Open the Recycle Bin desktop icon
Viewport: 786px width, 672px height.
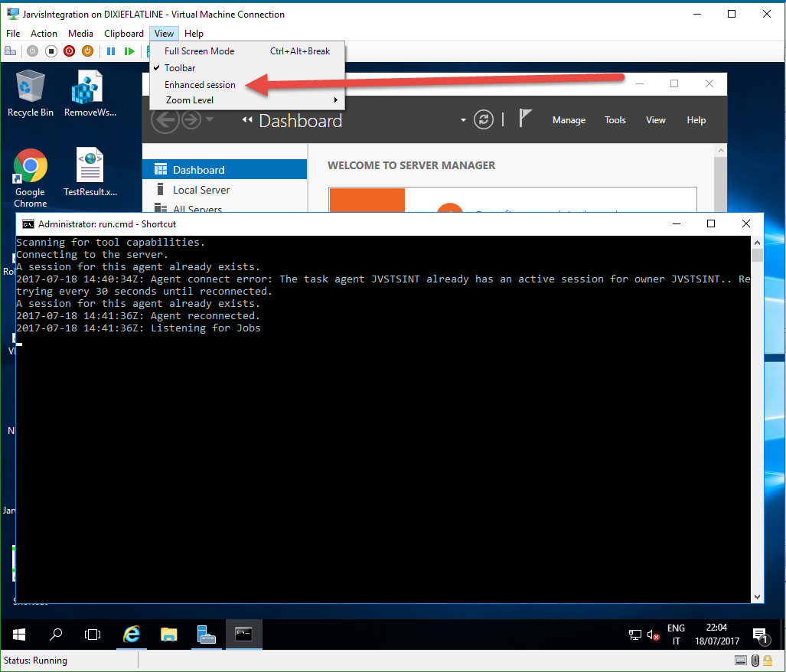tap(30, 93)
